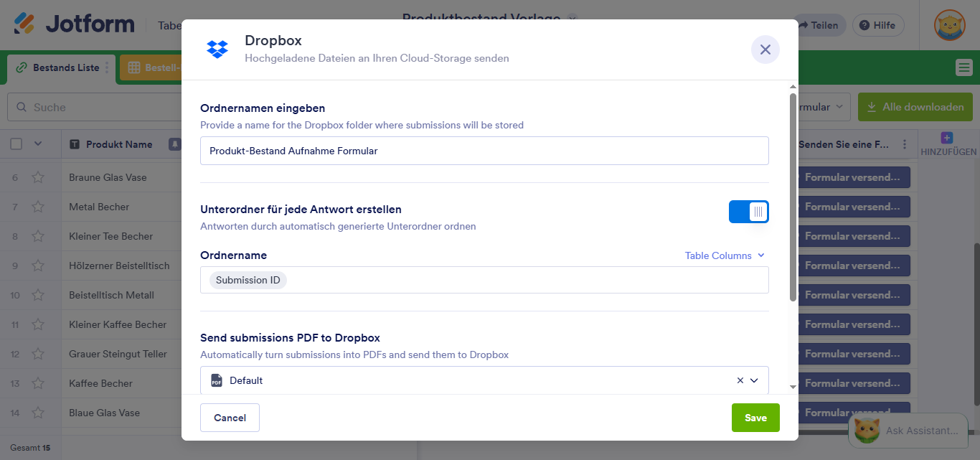Image resolution: width=980 pixels, height=460 pixels.
Task: Star row 9 Hölzerner Beistelltisch
Action: [x=38, y=266]
